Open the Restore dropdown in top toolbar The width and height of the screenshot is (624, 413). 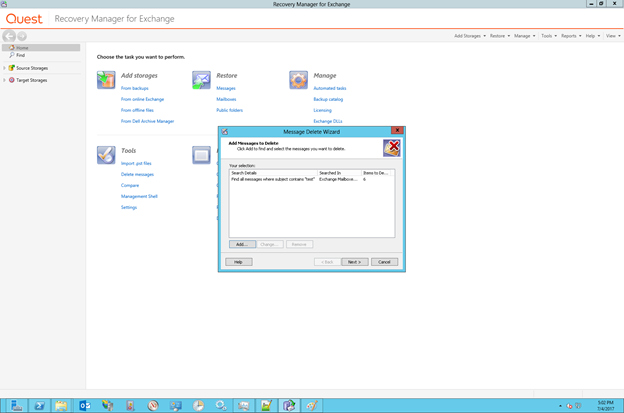click(499, 36)
